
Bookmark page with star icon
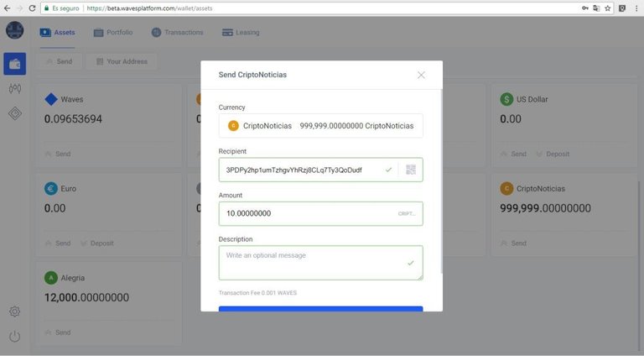tap(607, 8)
